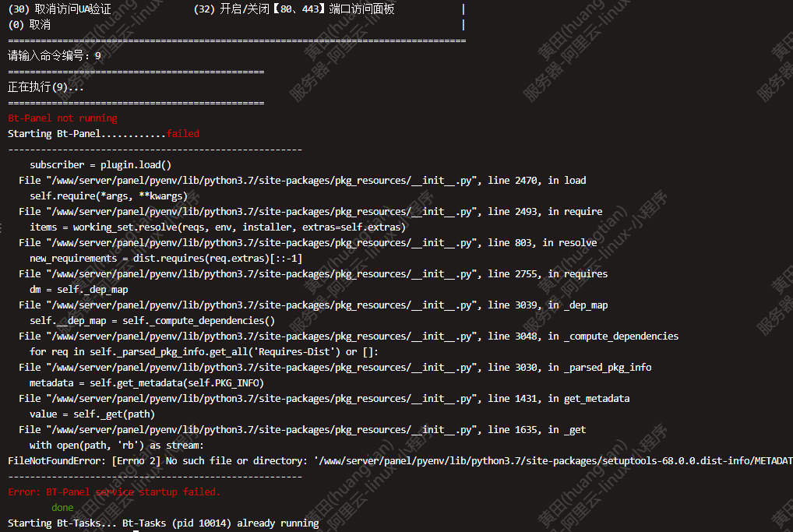Click the '(0) 取消' option text

[30, 25]
